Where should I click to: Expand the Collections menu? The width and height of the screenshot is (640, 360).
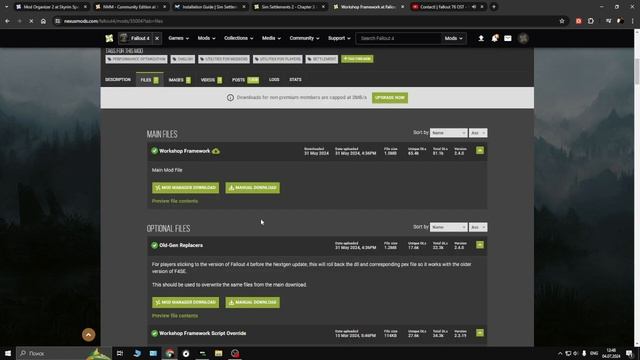tap(238, 38)
